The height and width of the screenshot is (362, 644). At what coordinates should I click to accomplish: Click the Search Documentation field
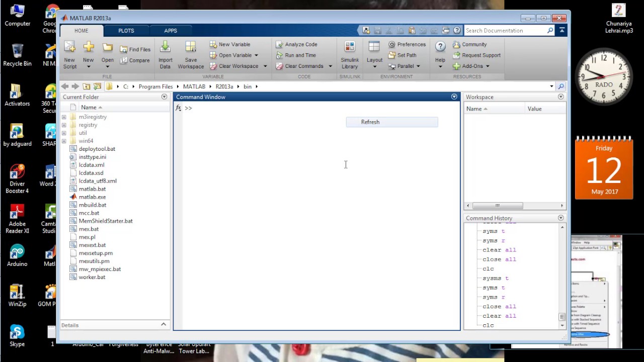[505, 31]
